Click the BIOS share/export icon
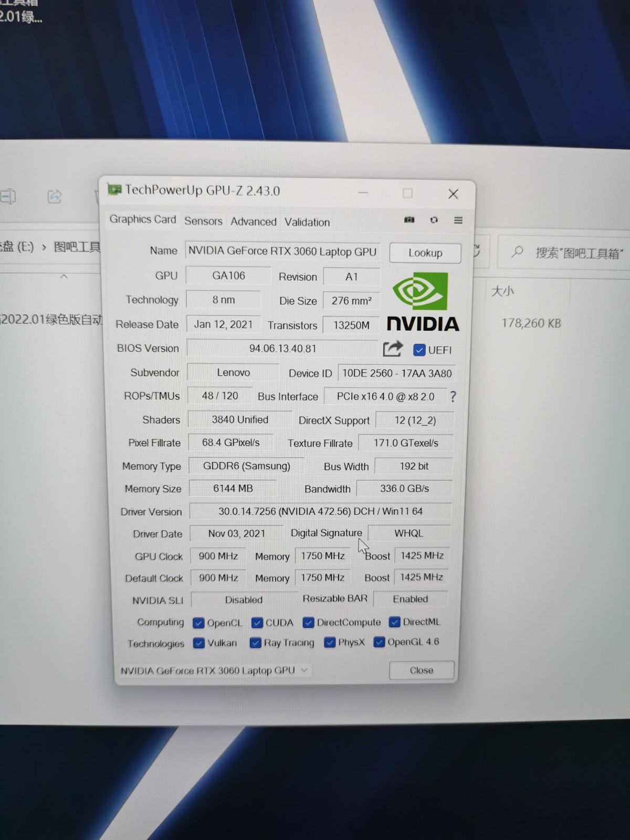Viewport: 630px width, 840px height. [x=393, y=349]
